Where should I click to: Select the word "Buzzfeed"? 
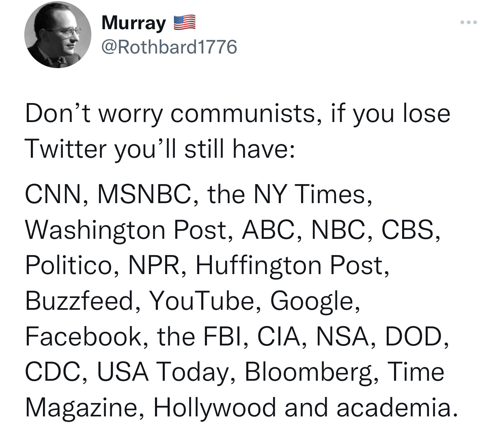pyautogui.click(x=80, y=301)
